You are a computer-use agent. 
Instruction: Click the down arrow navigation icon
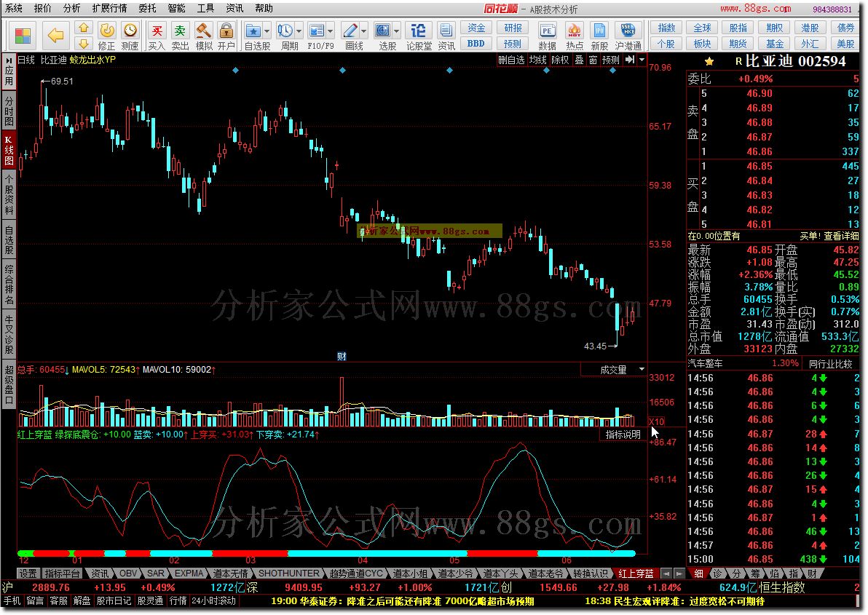click(84, 44)
